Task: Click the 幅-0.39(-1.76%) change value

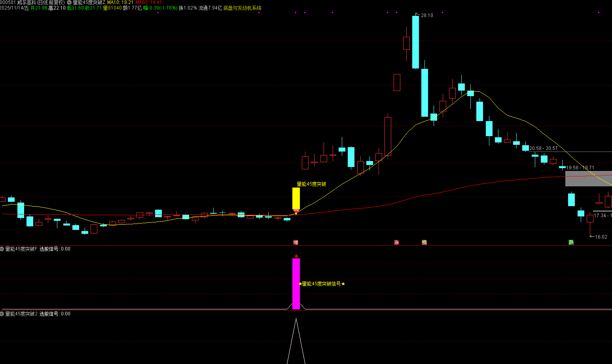Action: [x=160, y=8]
